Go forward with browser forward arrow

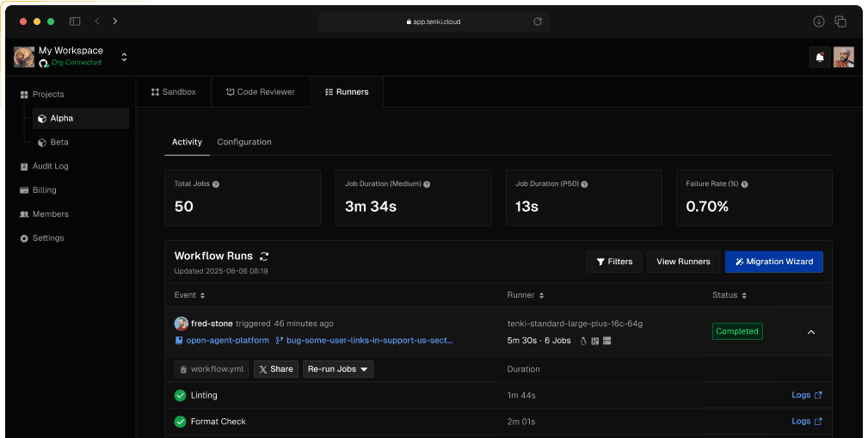pos(115,21)
